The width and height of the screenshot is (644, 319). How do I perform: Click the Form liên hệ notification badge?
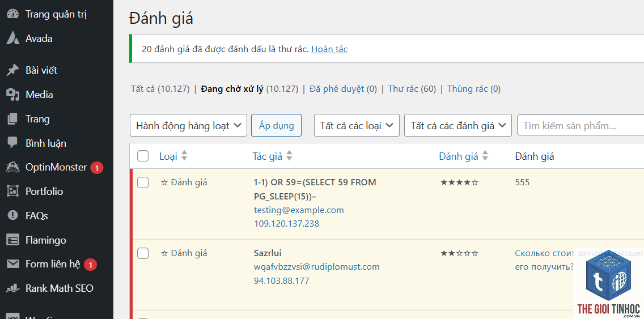point(90,265)
